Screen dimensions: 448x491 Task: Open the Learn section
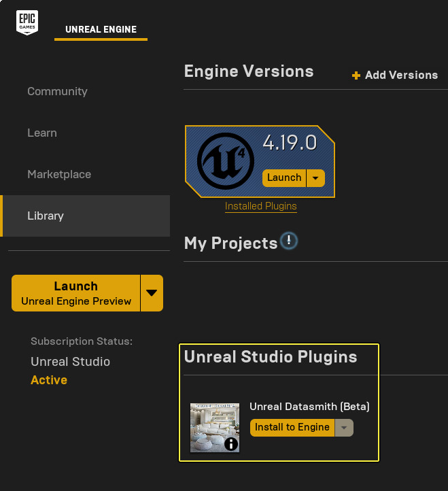(42, 133)
